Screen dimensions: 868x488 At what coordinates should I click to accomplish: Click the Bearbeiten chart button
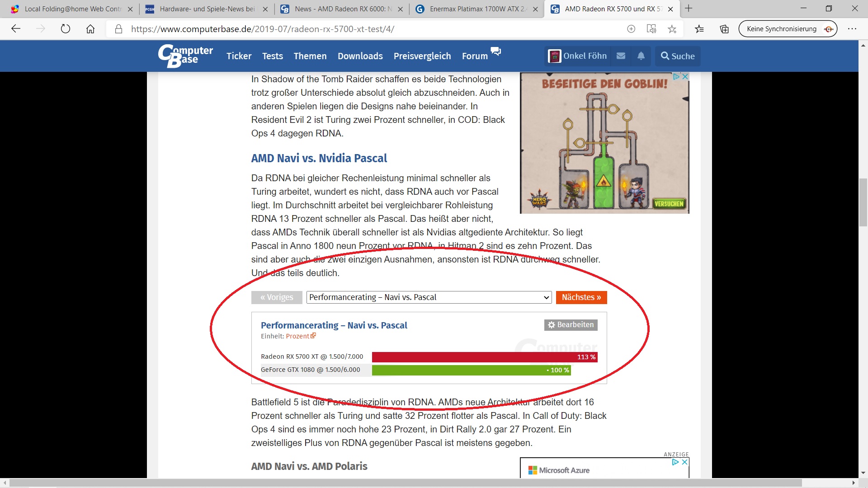coord(571,325)
